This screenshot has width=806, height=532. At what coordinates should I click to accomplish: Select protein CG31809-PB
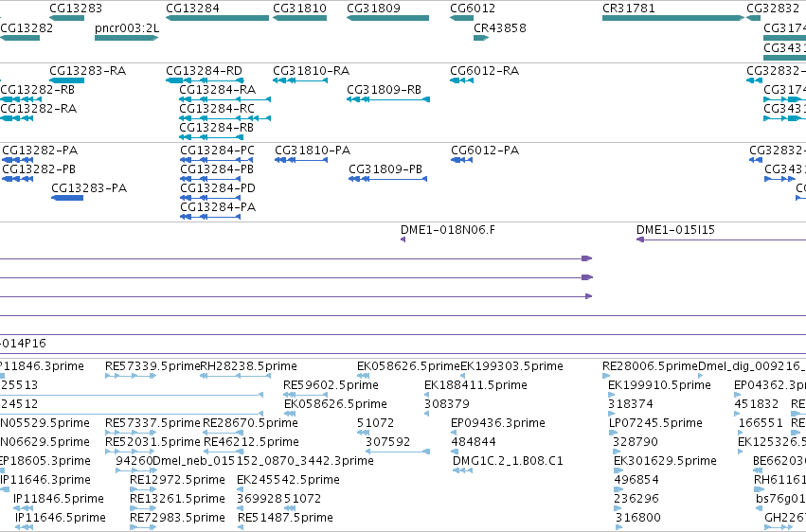click(x=387, y=179)
